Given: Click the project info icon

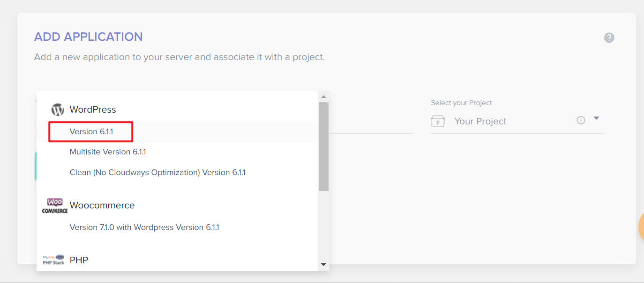Looking at the screenshot, I should [581, 120].
